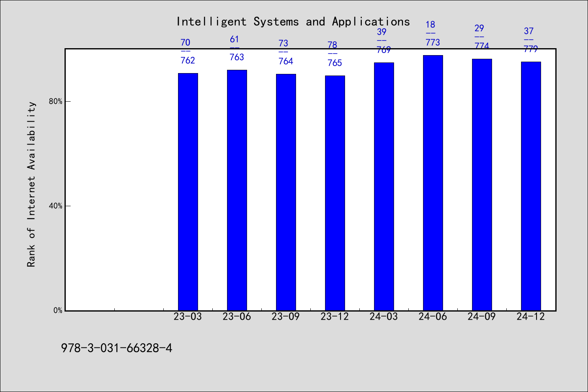The height and width of the screenshot is (392, 588).
Task: Click the ISBN 978-3-031-66328-4 text
Action: (x=117, y=348)
